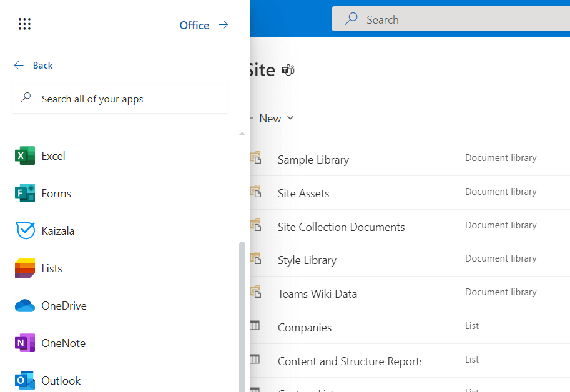This screenshot has height=392, width=570.
Task: Select the Outlook label in app list
Action: click(61, 380)
